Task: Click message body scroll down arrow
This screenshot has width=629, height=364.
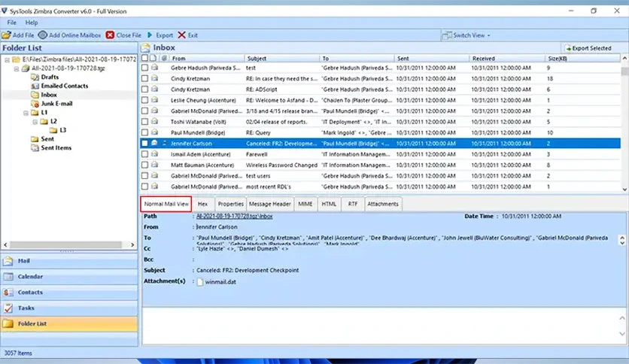Action: coord(622,333)
